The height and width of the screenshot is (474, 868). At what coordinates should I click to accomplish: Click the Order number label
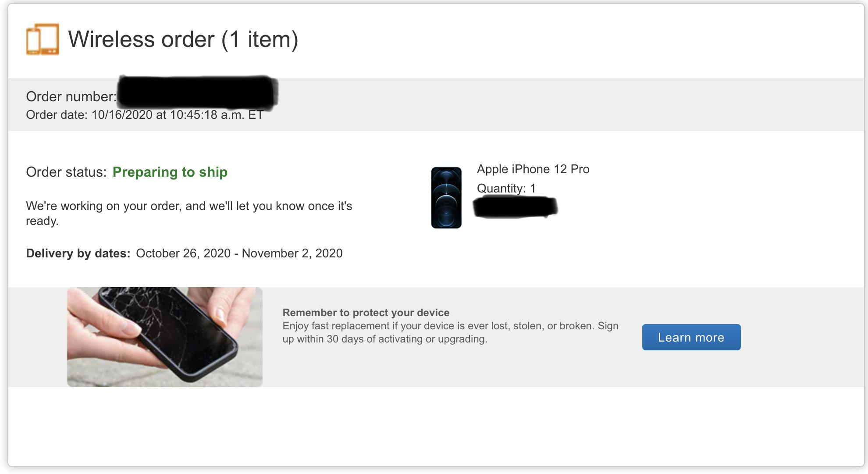click(x=71, y=96)
